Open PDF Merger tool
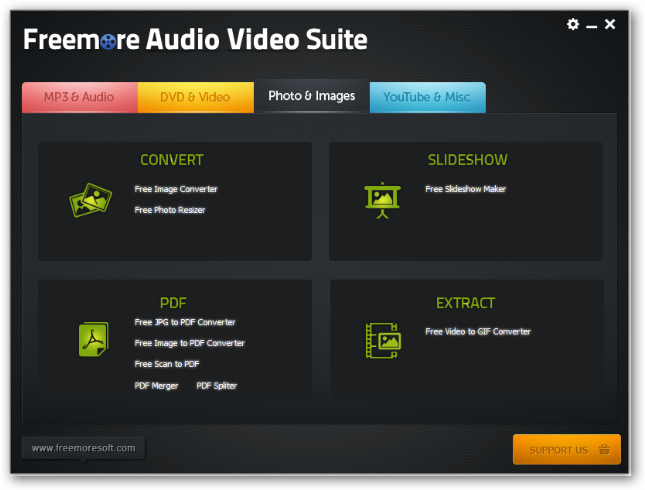The width and height of the screenshot is (645, 490). point(156,386)
